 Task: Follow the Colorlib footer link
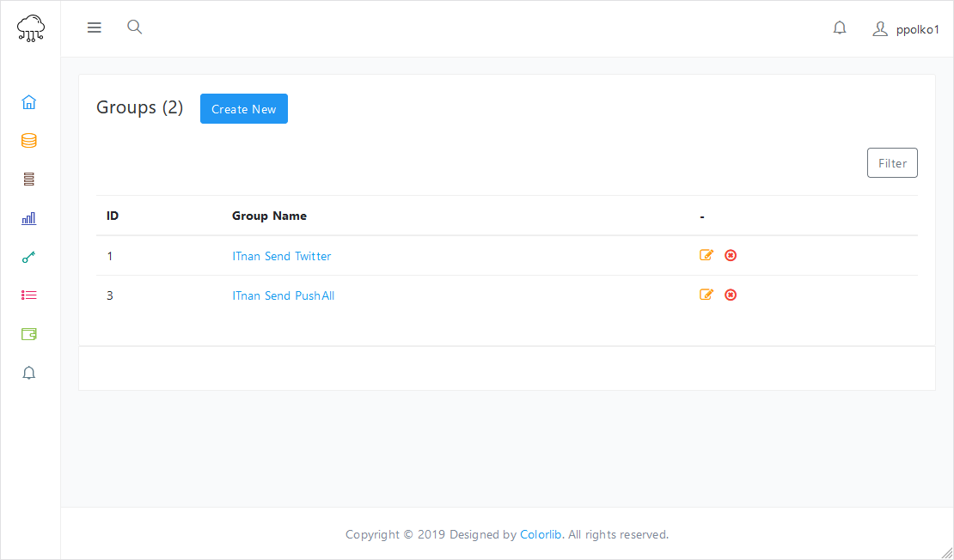[x=541, y=534]
